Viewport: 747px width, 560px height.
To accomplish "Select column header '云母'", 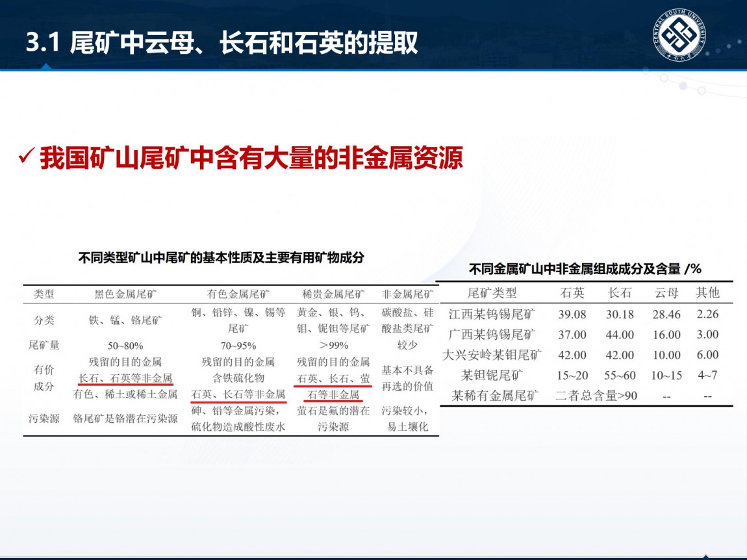I will coord(666,292).
